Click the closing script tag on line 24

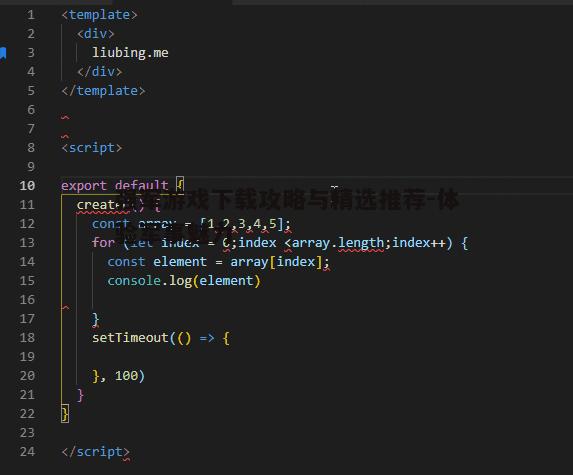click(95, 452)
